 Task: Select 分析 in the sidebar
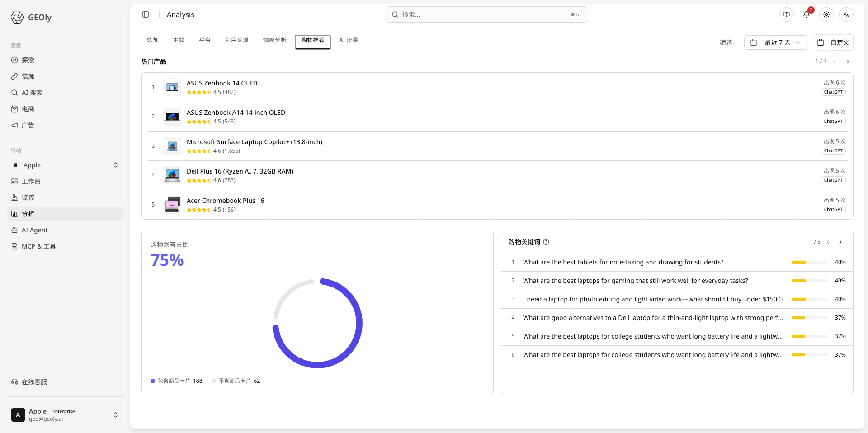65,214
